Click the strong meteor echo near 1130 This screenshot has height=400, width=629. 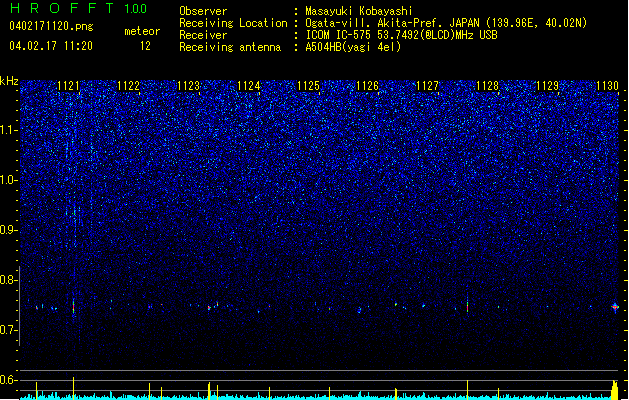(615, 307)
